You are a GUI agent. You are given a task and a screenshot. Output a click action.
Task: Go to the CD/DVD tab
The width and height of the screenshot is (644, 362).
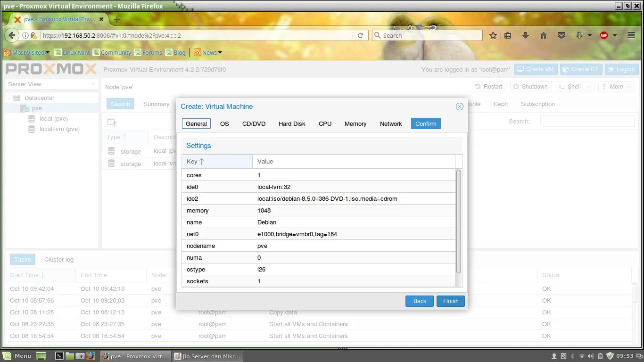[254, 123]
